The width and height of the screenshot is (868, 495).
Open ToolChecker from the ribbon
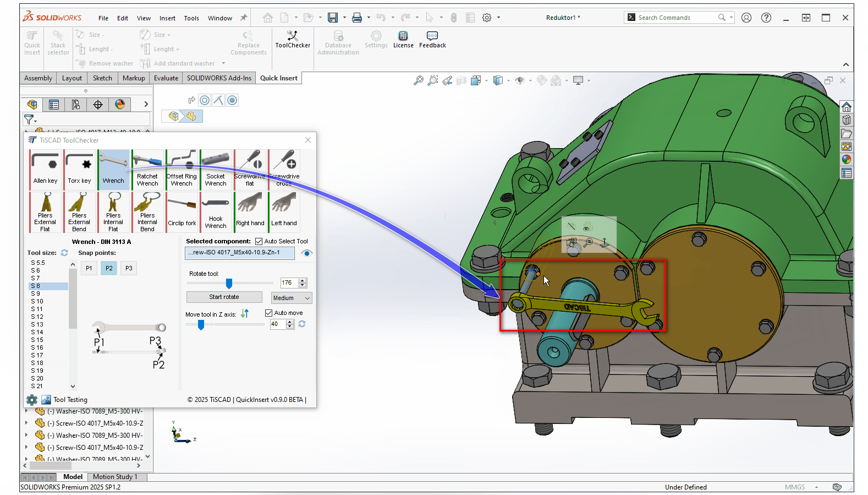coord(293,40)
